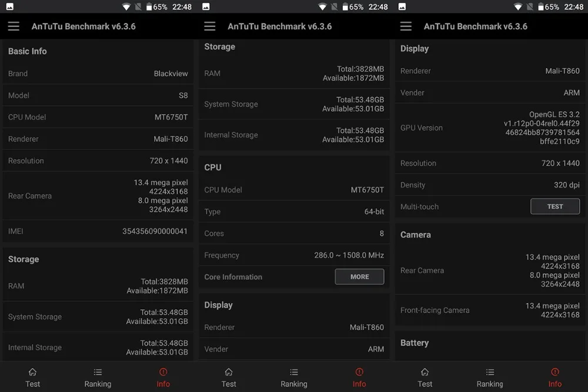The width and height of the screenshot is (588, 392).
Task: Select Model value S8
Action: point(183,95)
